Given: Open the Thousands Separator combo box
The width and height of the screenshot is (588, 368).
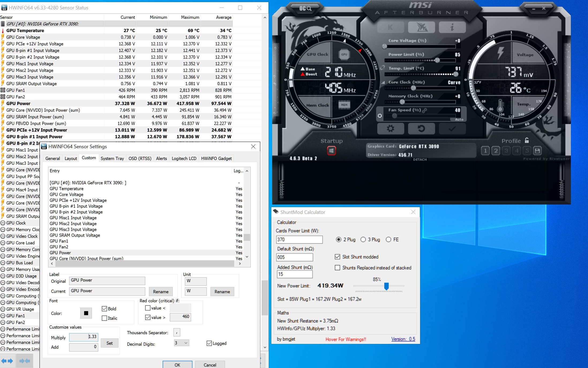Looking at the screenshot, I should click(x=177, y=333).
